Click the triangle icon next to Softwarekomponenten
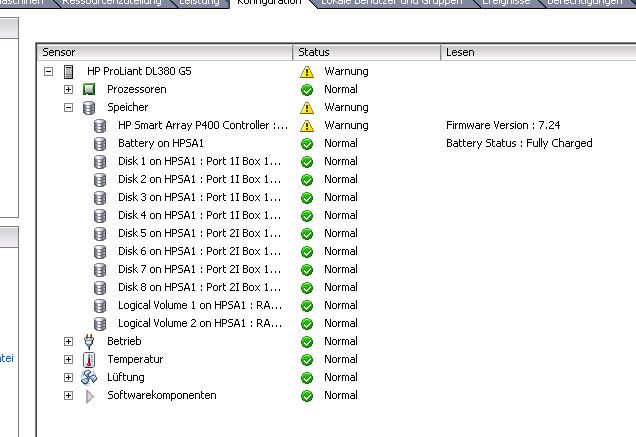This screenshot has height=437, width=636. [x=90, y=396]
